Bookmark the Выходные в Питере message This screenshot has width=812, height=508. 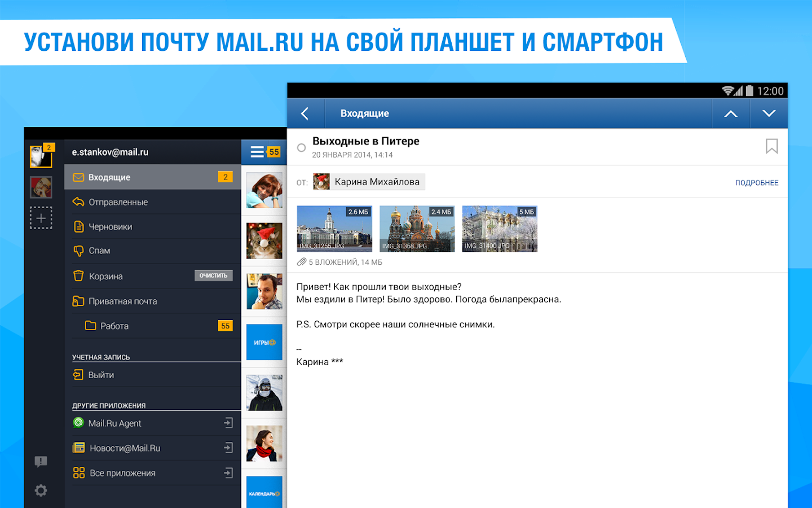[x=771, y=147]
